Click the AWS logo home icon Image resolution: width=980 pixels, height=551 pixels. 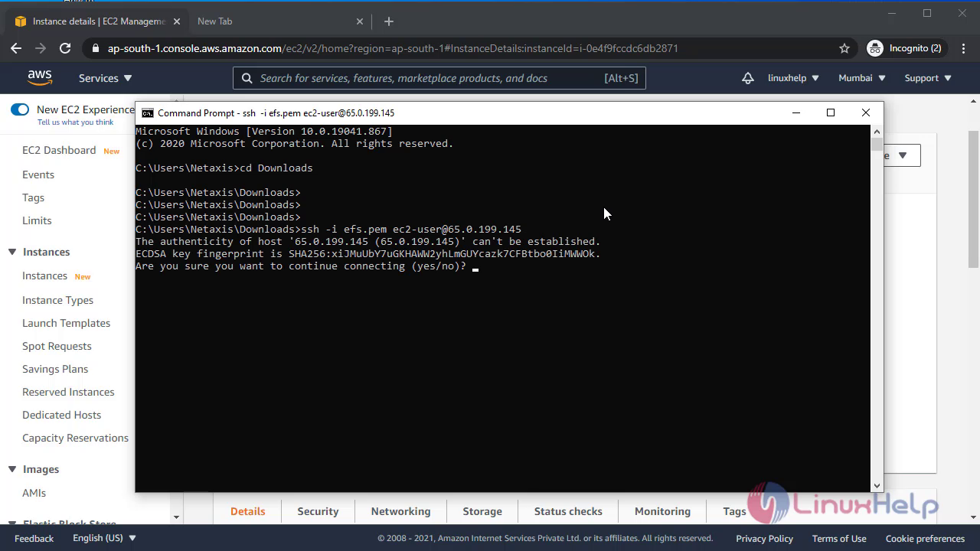click(x=40, y=77)
